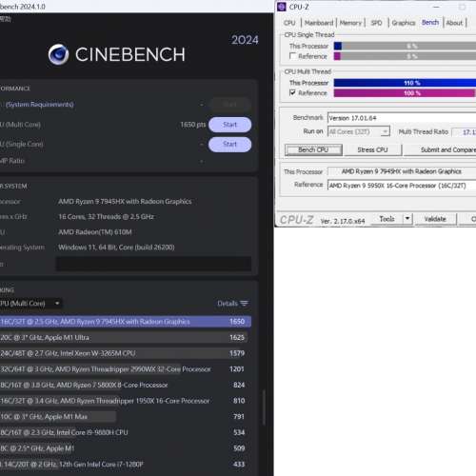This screenshot has height=476, width=476.
Task: Start the CPU Single Core test
Action: 229,145
